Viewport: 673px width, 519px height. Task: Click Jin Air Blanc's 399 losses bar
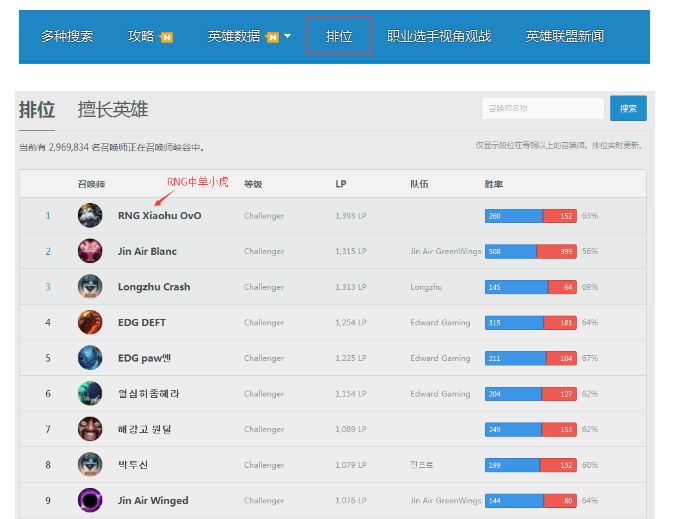click(x=557, y=252)
